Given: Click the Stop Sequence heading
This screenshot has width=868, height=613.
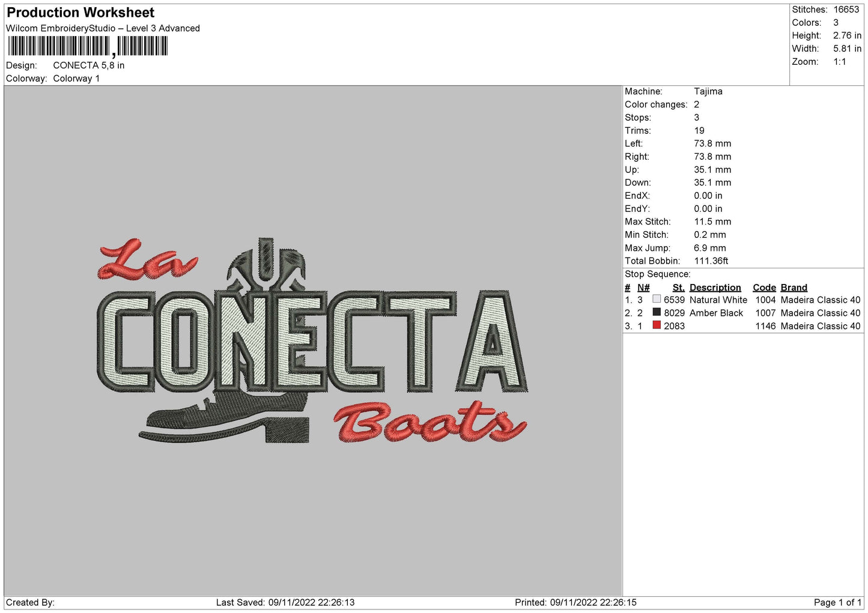Looking at the screenshot, I should pos(658,274).
